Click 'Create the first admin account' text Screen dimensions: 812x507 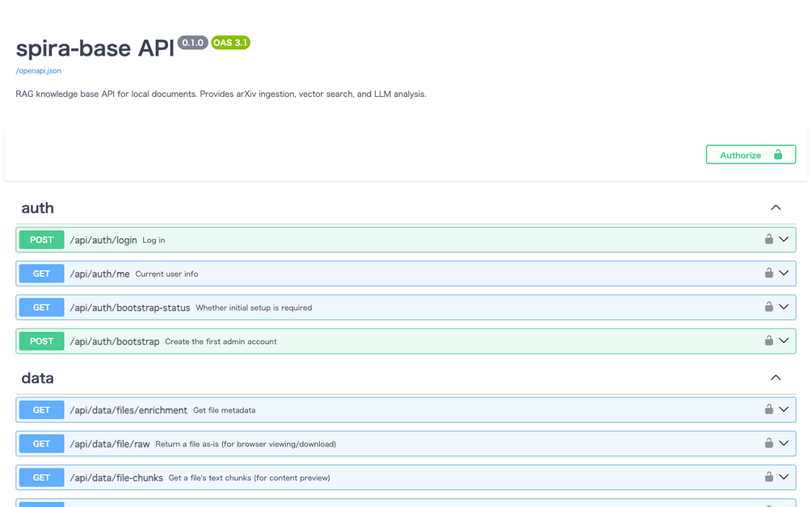221,341
